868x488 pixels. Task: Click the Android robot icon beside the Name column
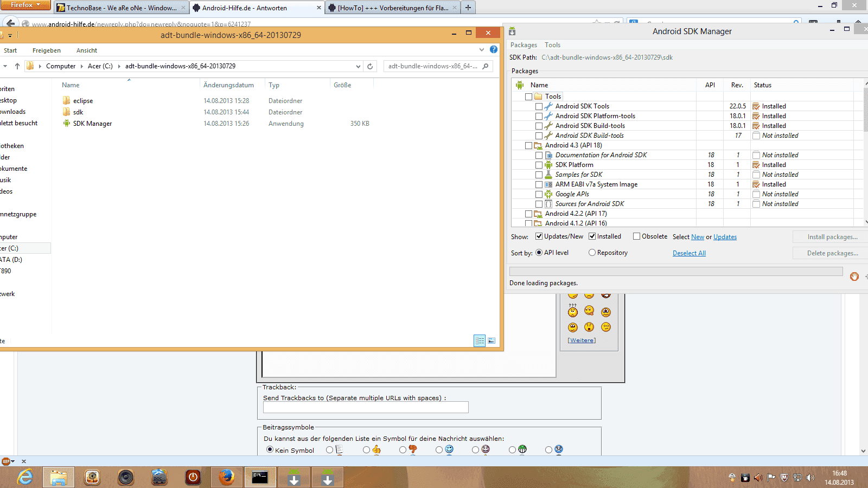point(520,85)
